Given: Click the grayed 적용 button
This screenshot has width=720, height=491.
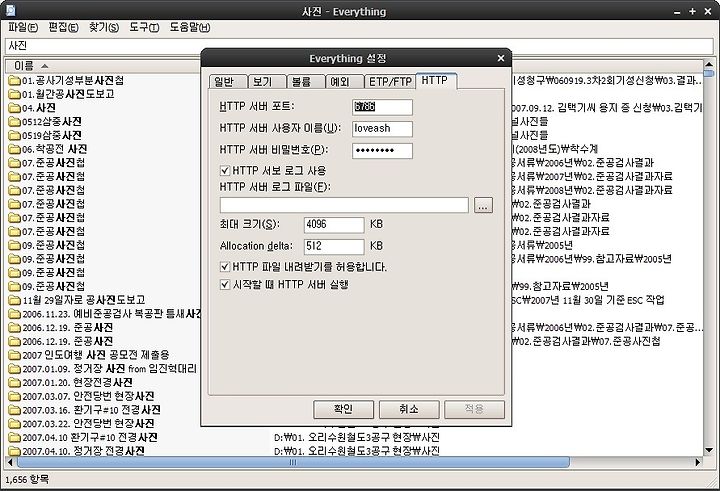Looking at the screenshot, I should (x=474, y=409).
